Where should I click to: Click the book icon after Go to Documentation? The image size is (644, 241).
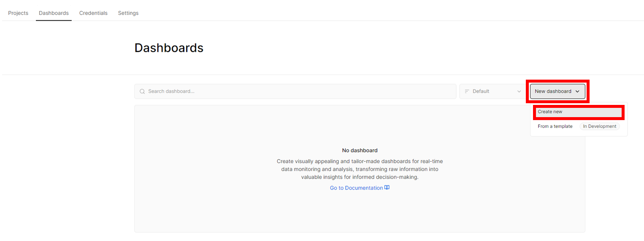pyautogui.click(x=387, y=188)
